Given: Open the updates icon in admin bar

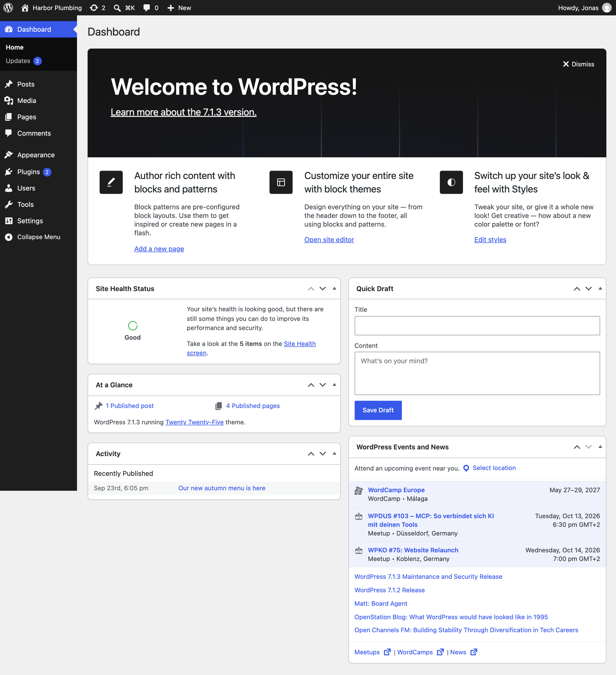Looking at the screenshot, I should coord(94,8).
